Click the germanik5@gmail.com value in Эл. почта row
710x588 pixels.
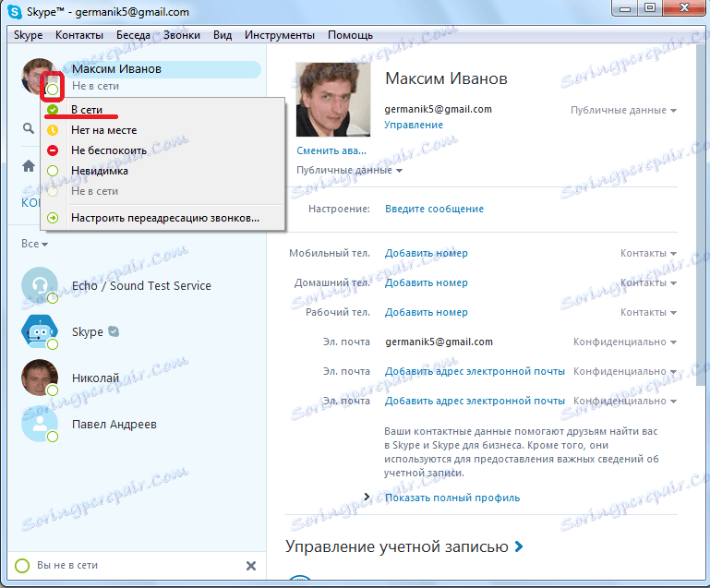pos(439,342)
